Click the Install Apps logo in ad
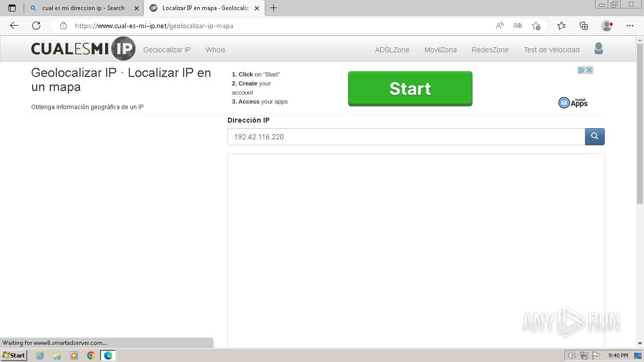Image resolution: width=644 pixels, height=362 pixels. (x=573, y=103)
